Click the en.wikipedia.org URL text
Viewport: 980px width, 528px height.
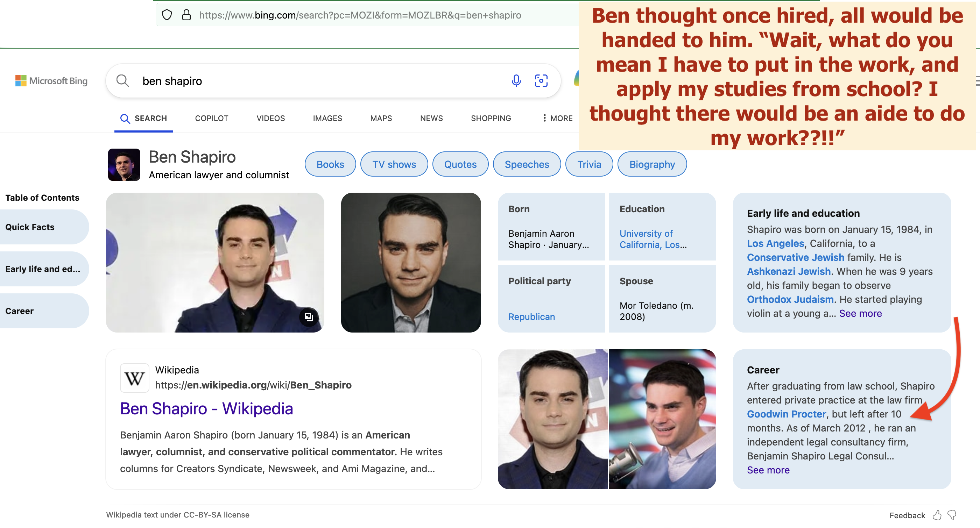[253, 385]
